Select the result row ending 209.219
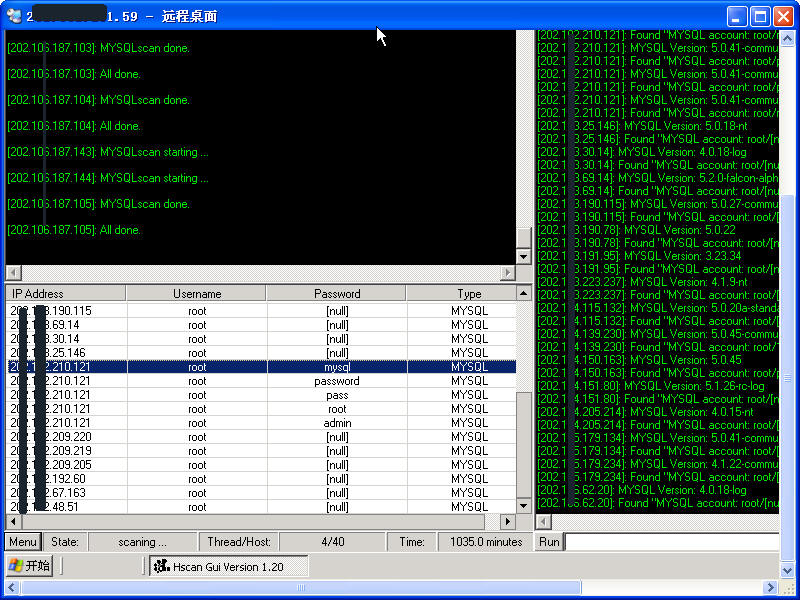 (x=261, y=451)
